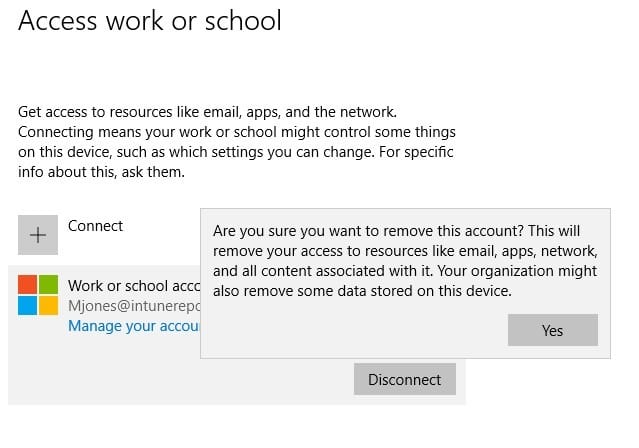Click the blue square in Microsoft logo

coord(28,305)
